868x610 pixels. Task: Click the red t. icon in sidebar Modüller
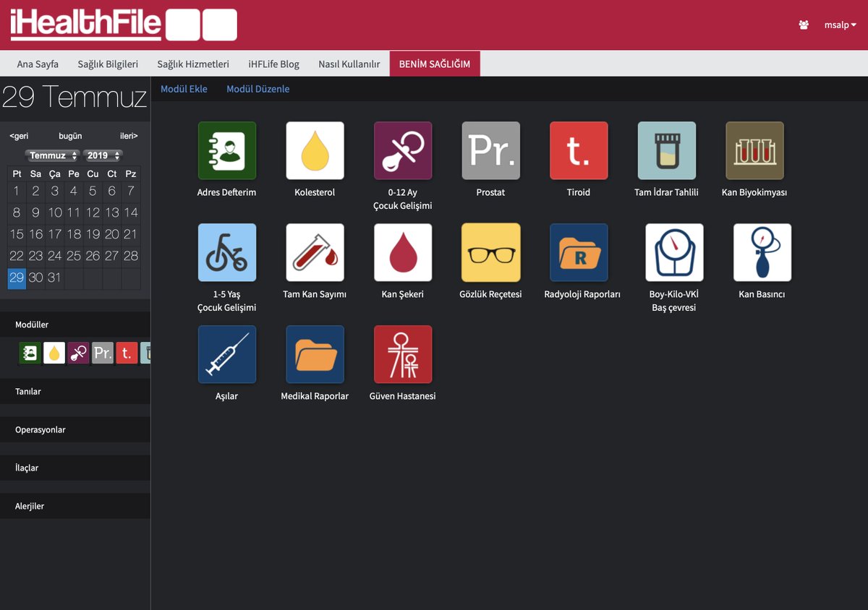point(127,353)
